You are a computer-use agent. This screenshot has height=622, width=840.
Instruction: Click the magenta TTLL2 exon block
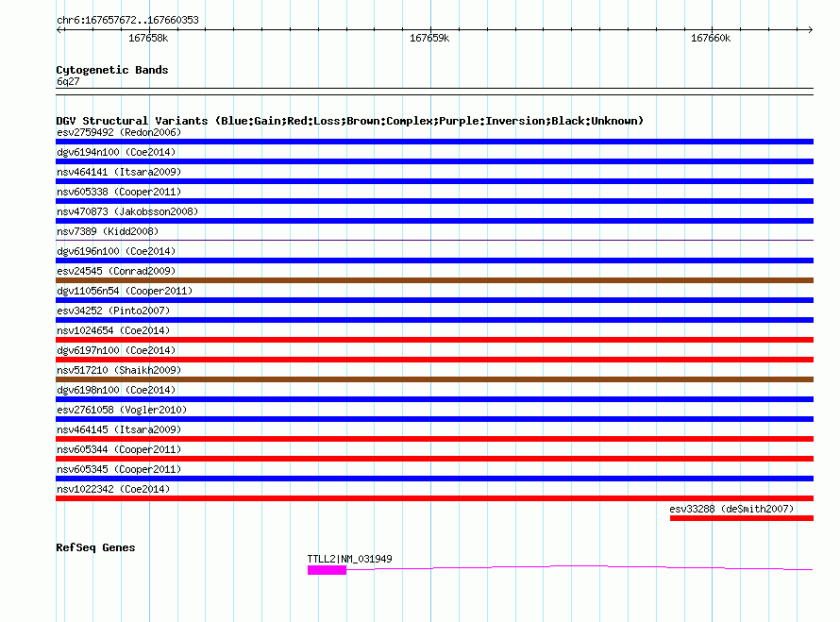(x=327, y=570)
